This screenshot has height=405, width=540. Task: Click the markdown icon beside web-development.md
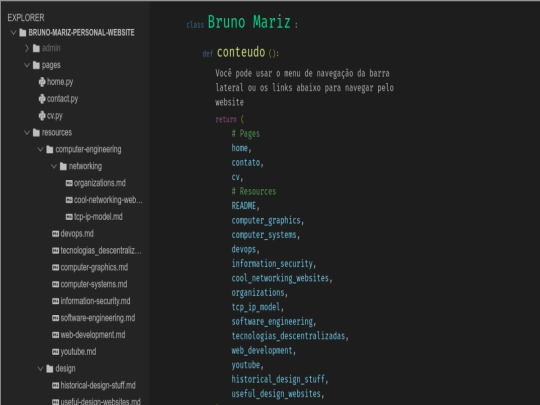[55, 335]
